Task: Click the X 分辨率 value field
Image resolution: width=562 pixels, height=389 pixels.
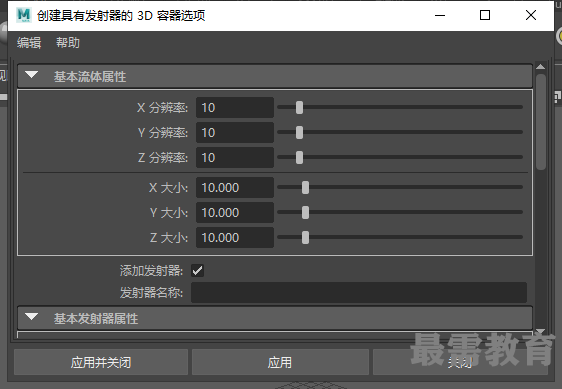Action: (x=235, y=108)
